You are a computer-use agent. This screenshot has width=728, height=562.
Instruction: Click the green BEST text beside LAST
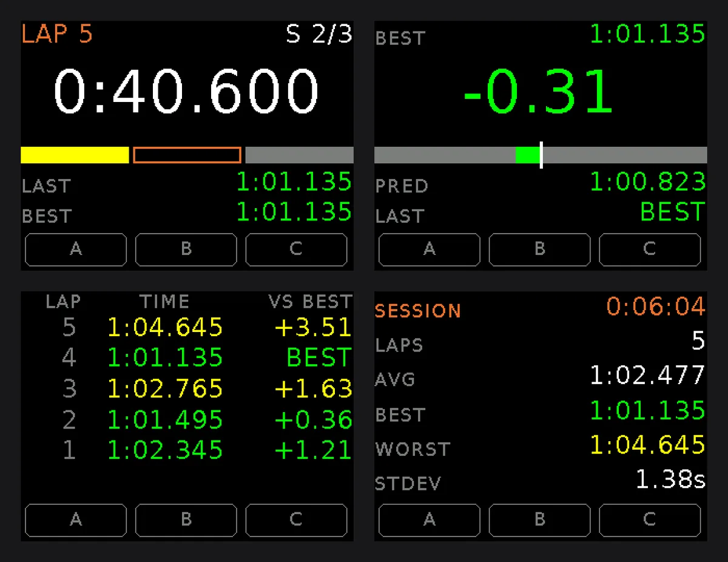coord(673,212)
